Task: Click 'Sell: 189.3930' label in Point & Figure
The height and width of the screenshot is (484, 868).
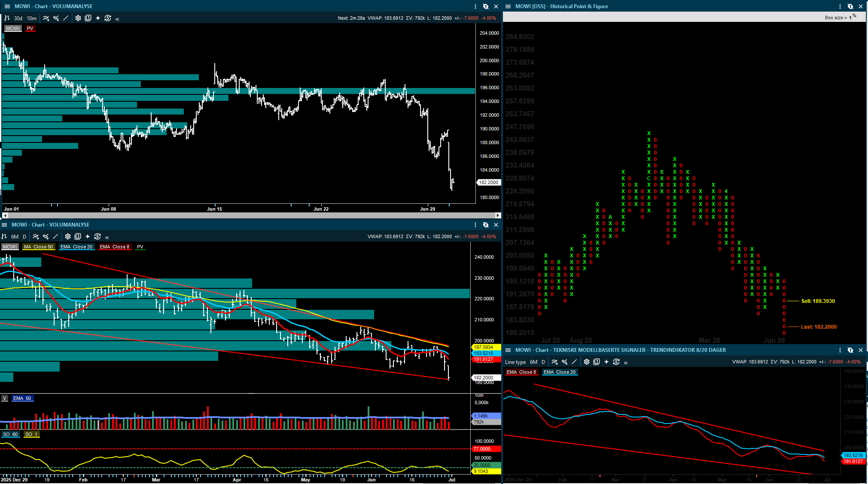Action: [818, 301]
